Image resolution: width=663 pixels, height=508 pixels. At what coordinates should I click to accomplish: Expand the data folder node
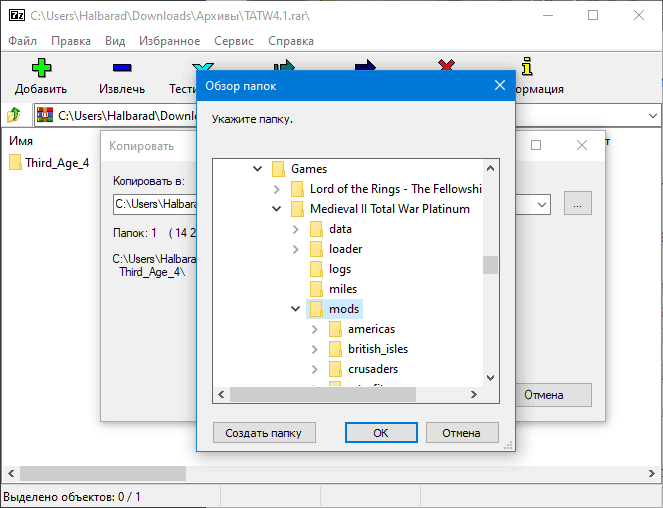[x=295, y=229]
